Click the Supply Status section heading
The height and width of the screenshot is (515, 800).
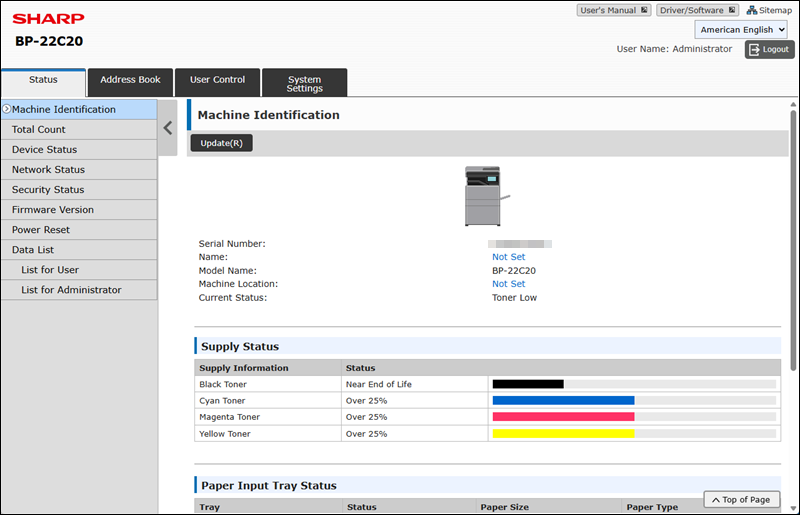[x=240, y=346]
